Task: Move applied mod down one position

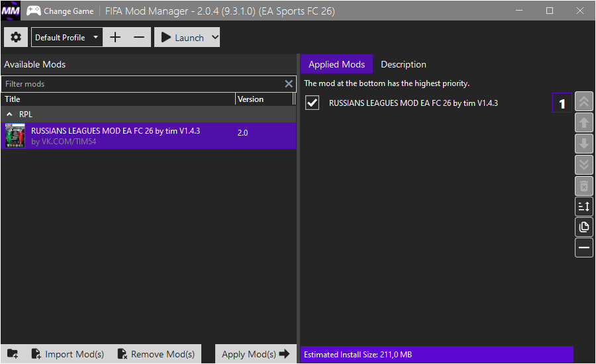Action: (x=584, y=144)
